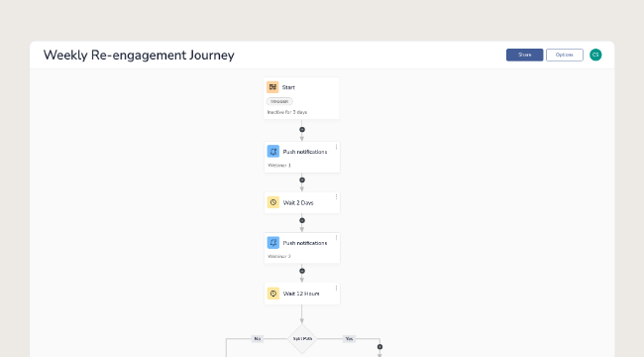Open the Wait 12 Hours node options menu

[336, 289]
